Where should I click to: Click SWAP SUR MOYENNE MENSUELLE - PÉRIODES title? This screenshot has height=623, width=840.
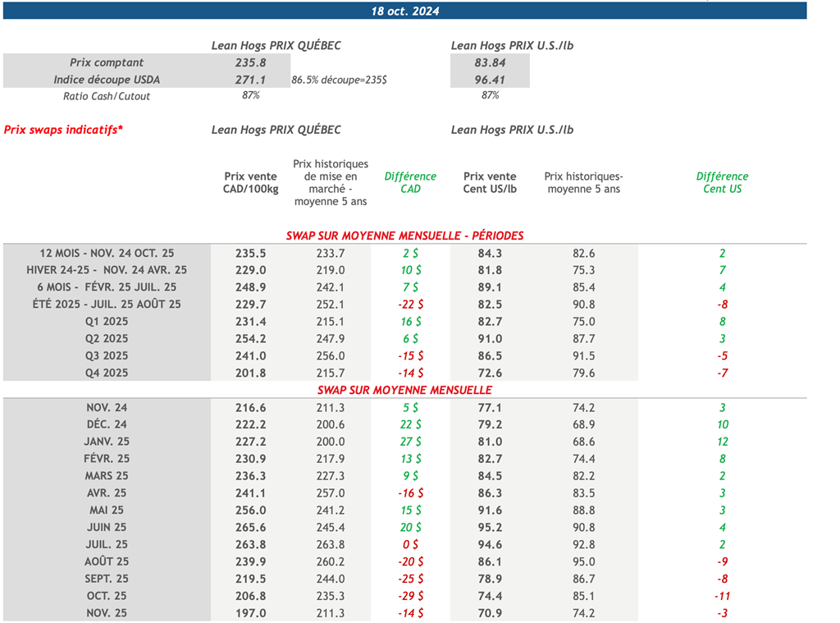(404, 236)
